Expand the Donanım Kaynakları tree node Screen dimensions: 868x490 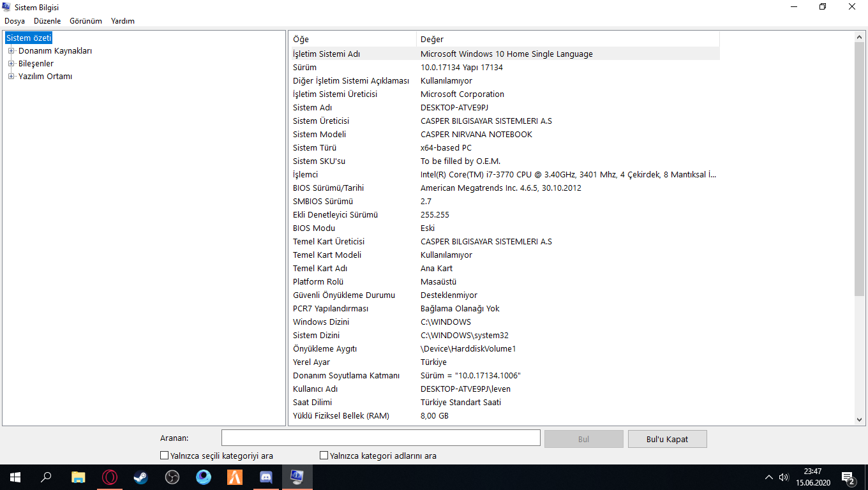point(11,51)
